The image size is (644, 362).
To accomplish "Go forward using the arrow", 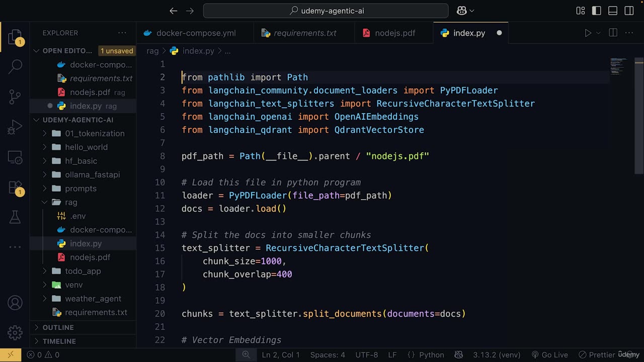I will point(190,11).
